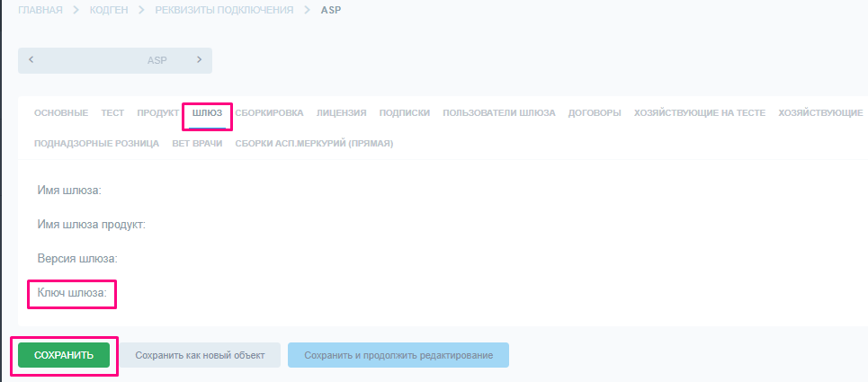Click Сохранить как новый объект button
This screenshot has height=382, width=868.
pos(200,355)
